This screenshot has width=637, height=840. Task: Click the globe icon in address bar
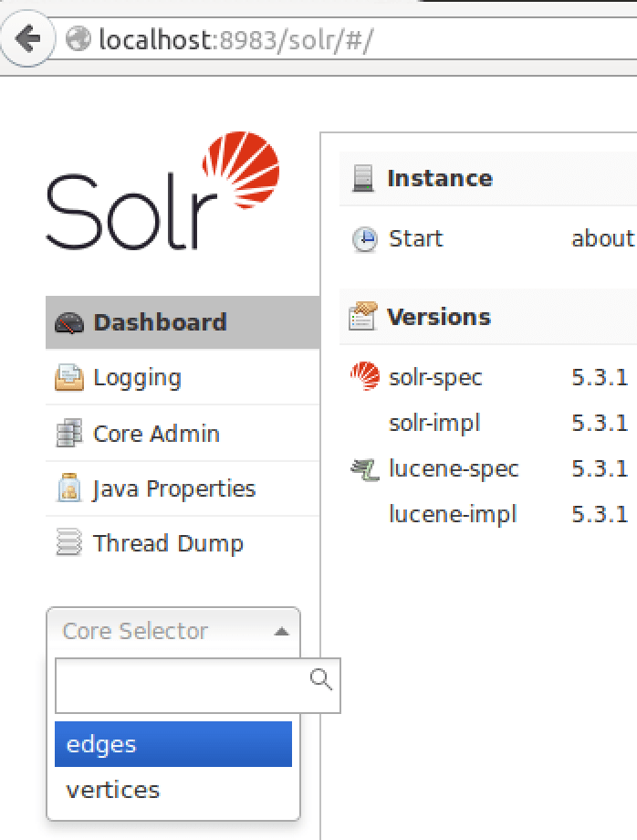(x=79, y=39)
